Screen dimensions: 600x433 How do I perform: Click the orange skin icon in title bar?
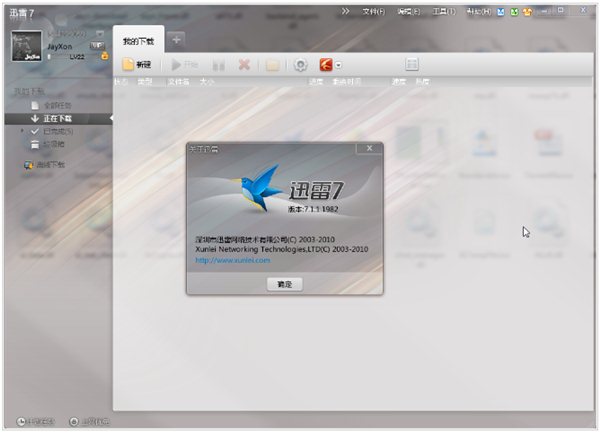point(527,12)
